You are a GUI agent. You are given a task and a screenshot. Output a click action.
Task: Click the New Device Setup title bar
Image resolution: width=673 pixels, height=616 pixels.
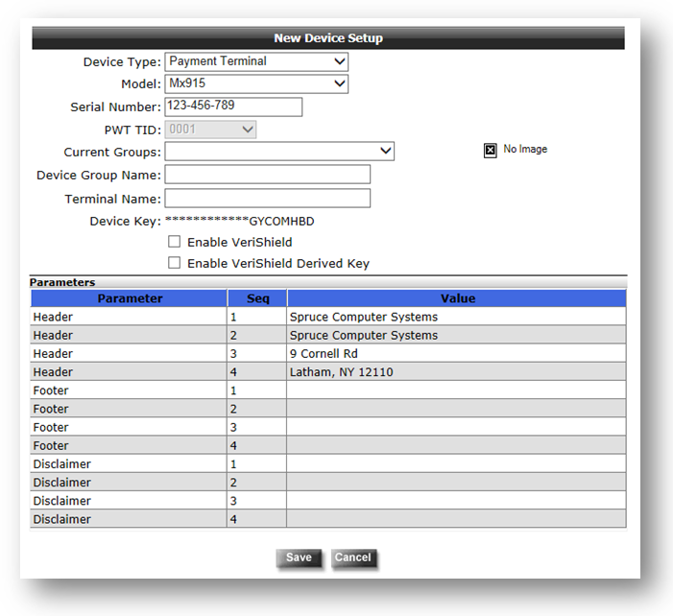point(328,37)
